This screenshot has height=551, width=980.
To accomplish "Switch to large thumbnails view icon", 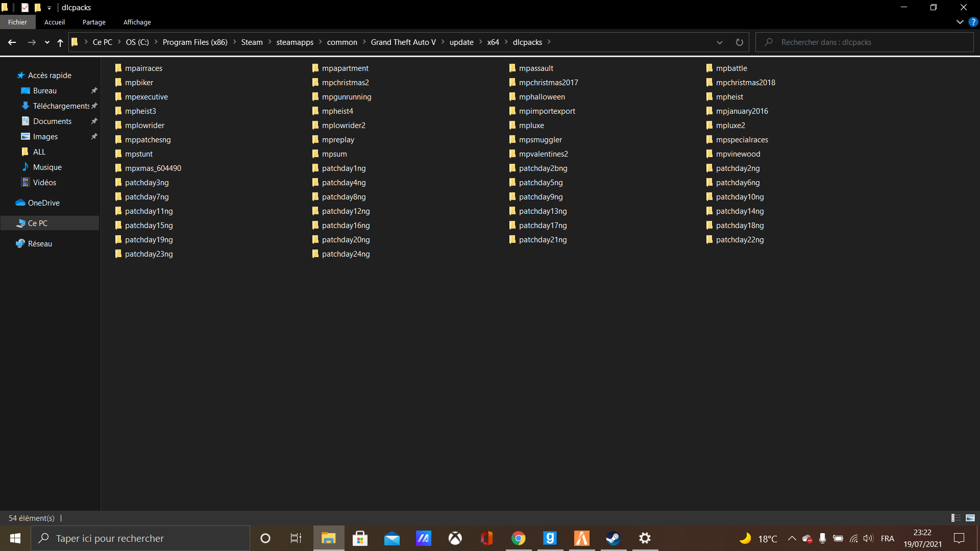I will click(x=970, y=518).
